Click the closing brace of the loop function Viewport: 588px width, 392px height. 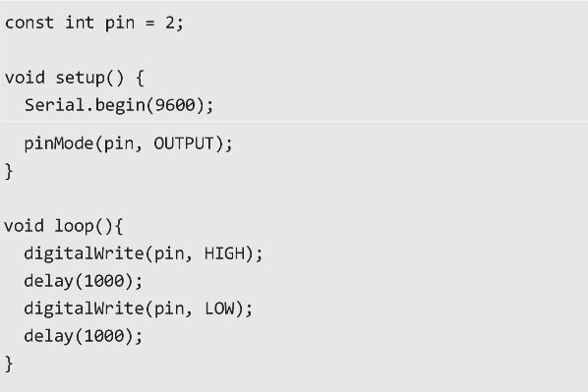click(9, 364)
